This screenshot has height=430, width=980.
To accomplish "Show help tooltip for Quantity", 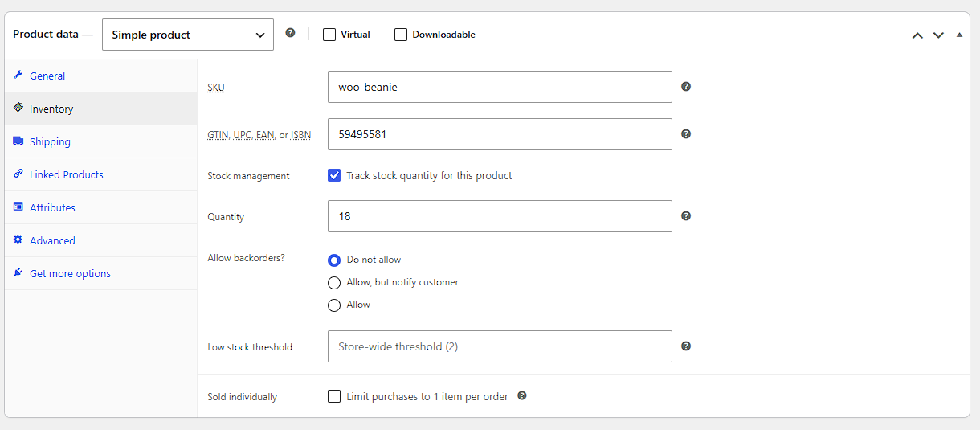I will coord(686,215).
